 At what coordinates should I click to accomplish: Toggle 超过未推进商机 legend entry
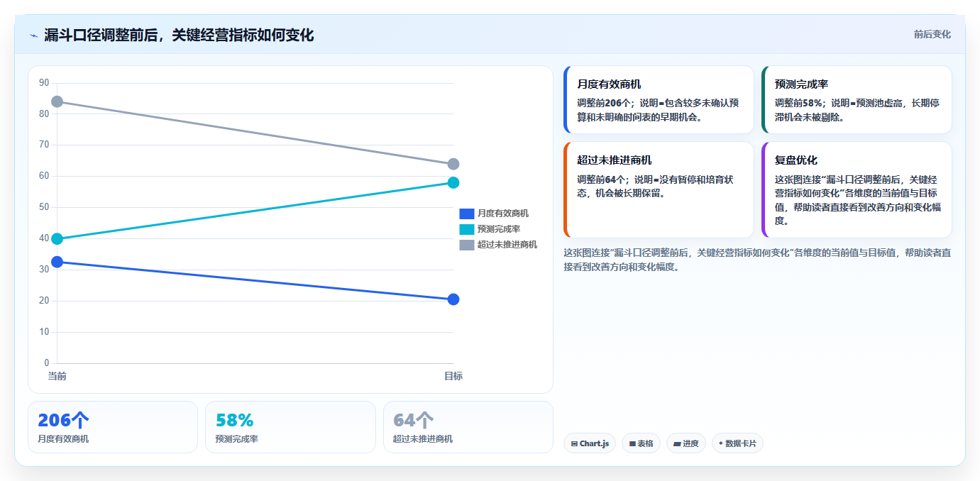498,245
